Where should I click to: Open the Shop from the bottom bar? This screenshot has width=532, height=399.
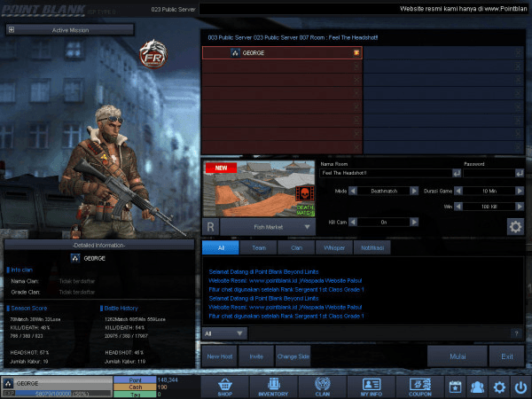tap(224, 387)
